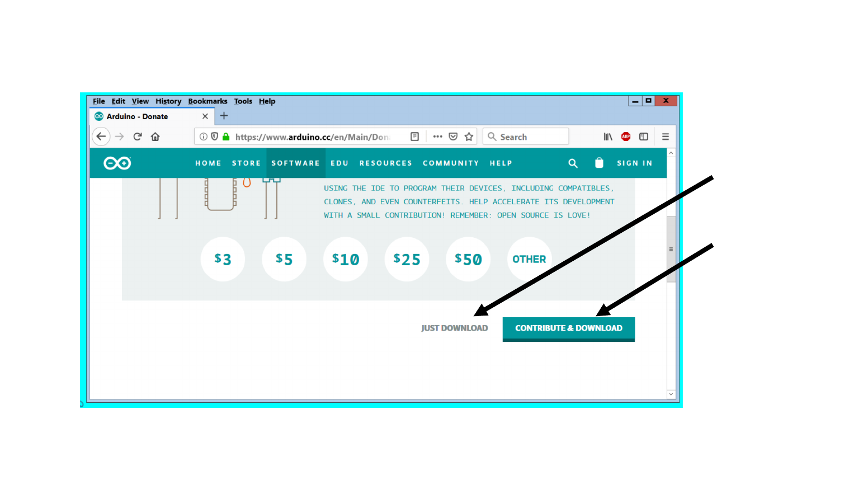Image resolution: width=868 pixels, height=489 pixels.
Task: Open tracking protection shield in address bar
Action: [x=214, y=137]
